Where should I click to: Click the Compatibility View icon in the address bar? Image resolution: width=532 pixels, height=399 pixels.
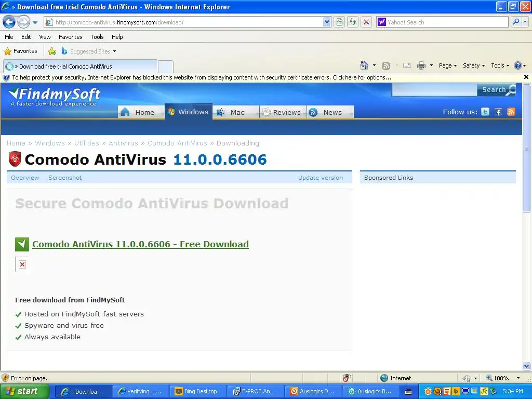coord(339,22)
